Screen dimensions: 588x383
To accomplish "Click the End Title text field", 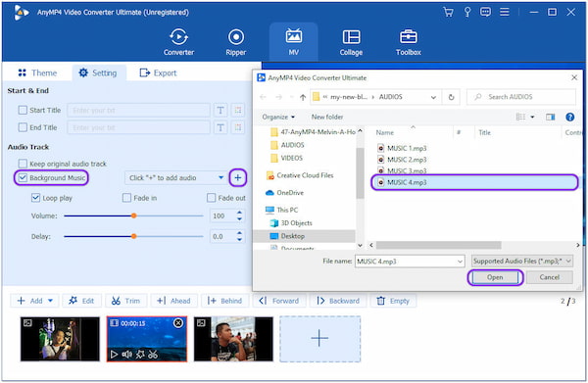I will coord(138,127).
